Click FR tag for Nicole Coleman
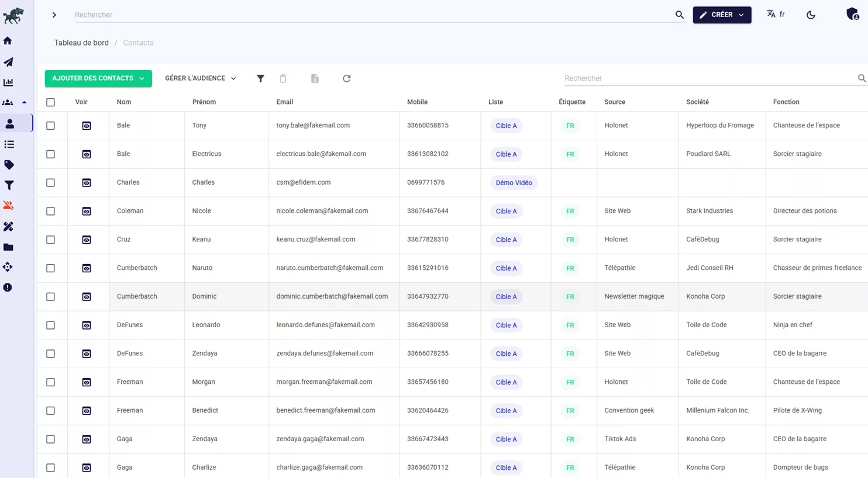The image size is (868, 478). [570, 212]
